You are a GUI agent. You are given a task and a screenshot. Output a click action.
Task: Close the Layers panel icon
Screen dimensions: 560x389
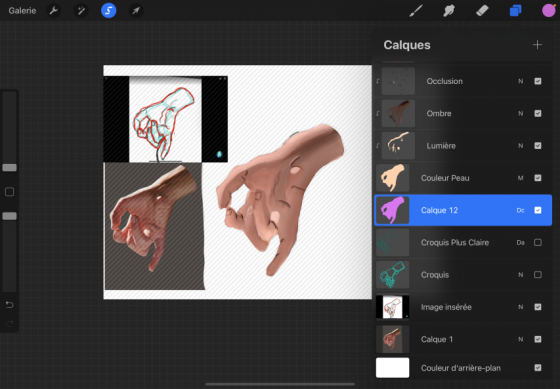[515, 11]
